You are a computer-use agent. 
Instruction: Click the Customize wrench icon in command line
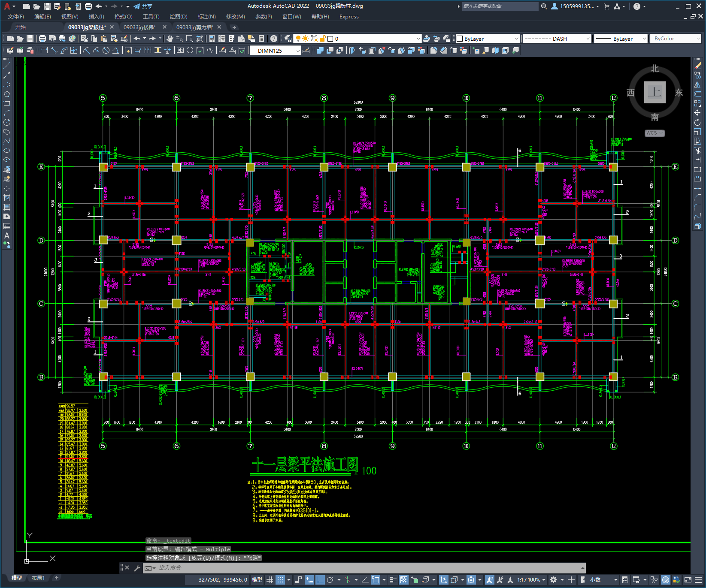click(137, 568)
